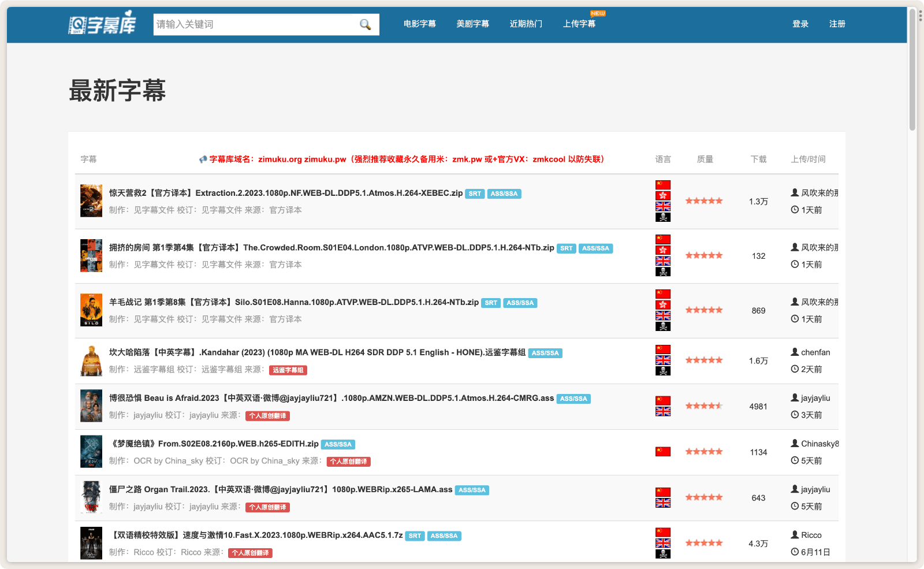Image resolution: width=924 pixels, height=569 pixels.
Task: Click the search magnifier icon
Action: pyautogui.click(x=365, y=24)
